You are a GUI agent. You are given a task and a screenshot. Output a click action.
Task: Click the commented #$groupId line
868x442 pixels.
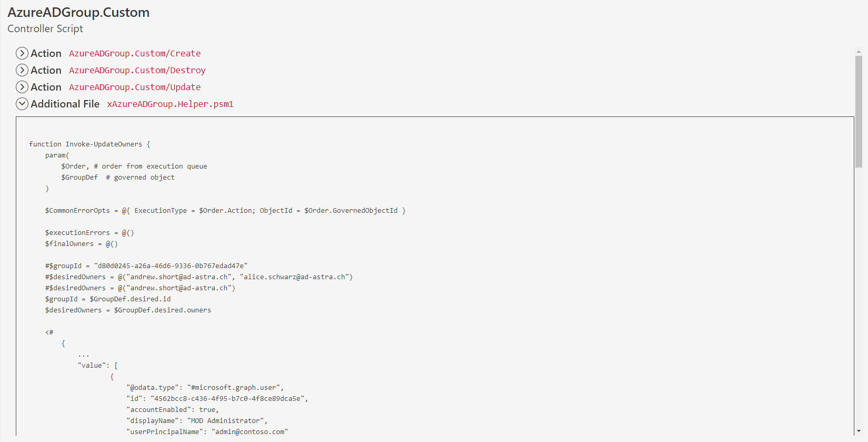[x=146, y=266]
